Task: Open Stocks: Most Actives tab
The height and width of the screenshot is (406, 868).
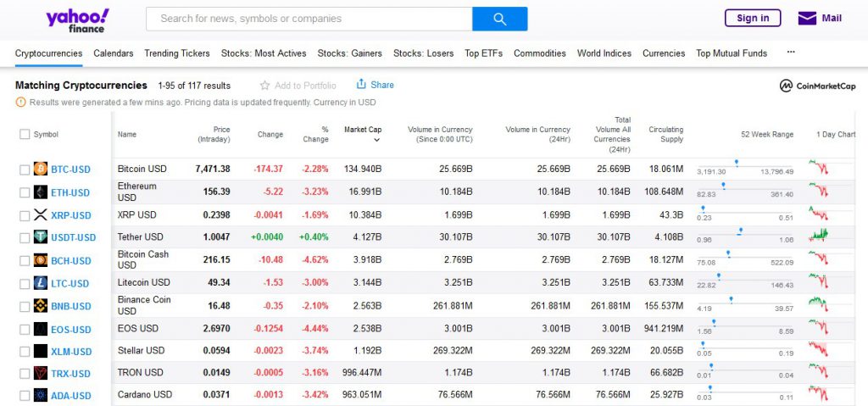Action: click(x=264, y=53)
